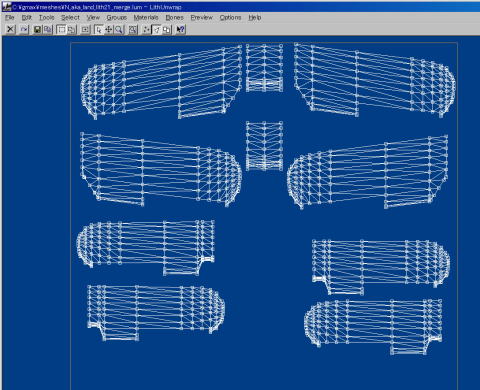Activate the magnifier zoom tool
Screen dimensions: 480x390
click(x=119, y=30)
